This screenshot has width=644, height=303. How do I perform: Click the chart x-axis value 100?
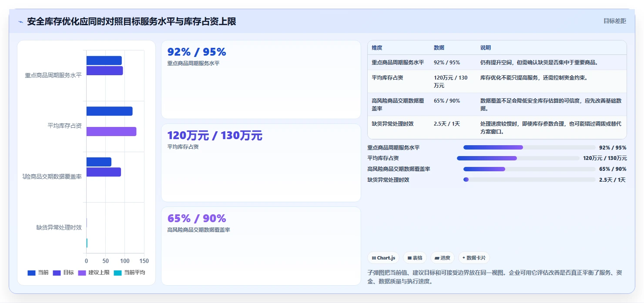point(125,261)
